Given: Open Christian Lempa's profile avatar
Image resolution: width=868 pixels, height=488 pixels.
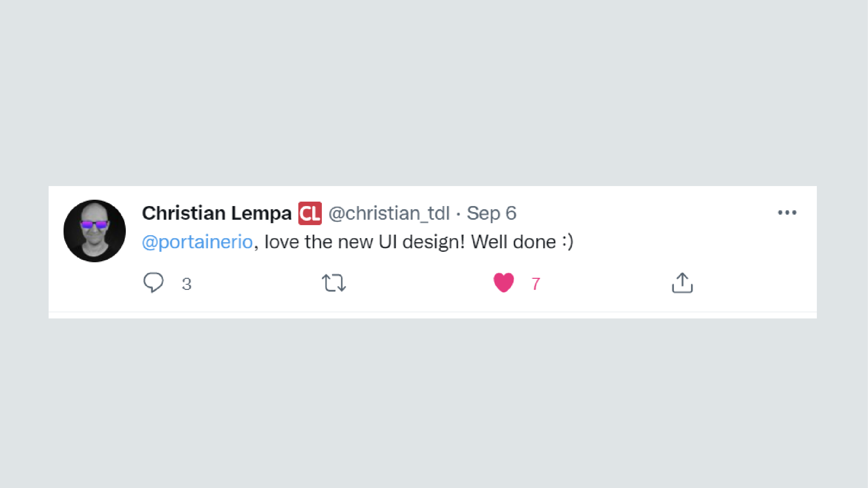Looking at the screenshot, I should (x=95, y=231).
